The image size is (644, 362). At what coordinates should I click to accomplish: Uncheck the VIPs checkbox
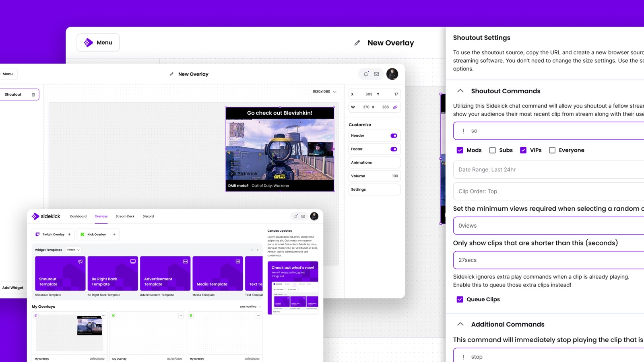pos(523,150)
